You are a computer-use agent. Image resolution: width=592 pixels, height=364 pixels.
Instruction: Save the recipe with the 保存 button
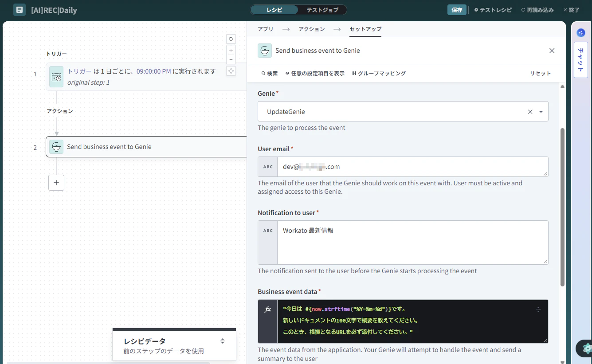(x=457, y=10)
